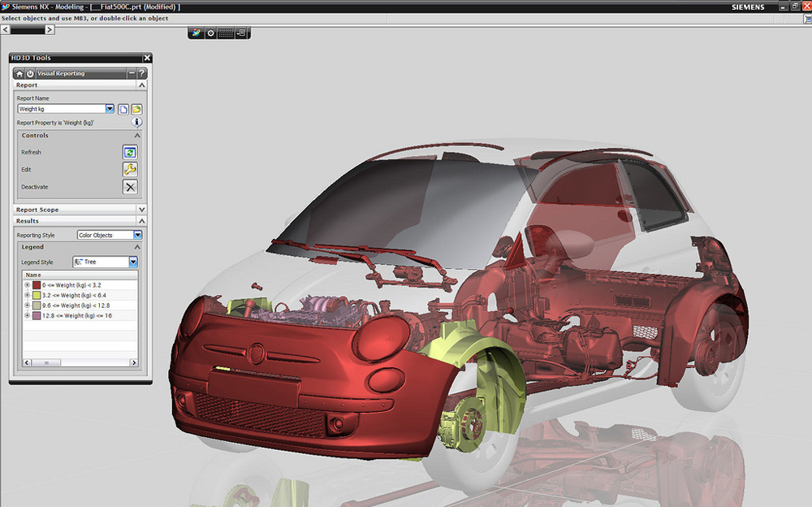
Task: Click legend scrollbar left arrow
Action: (27, 363)
